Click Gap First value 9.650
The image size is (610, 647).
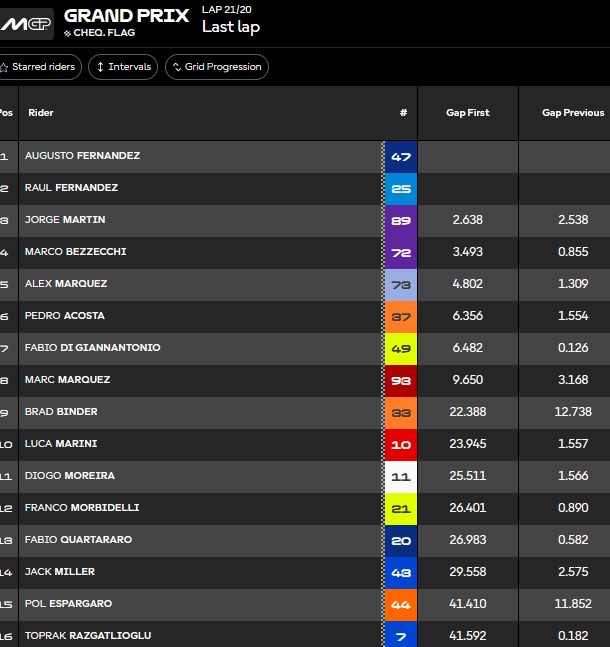pos(468,380)
